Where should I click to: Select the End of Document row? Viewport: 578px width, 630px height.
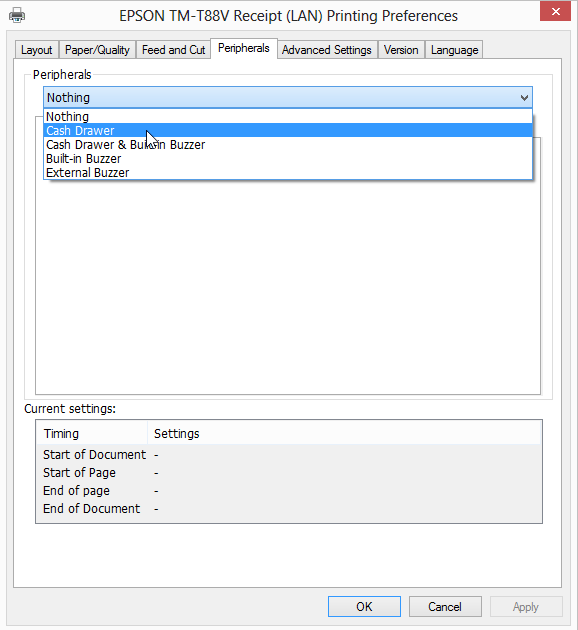pos(289,509)
